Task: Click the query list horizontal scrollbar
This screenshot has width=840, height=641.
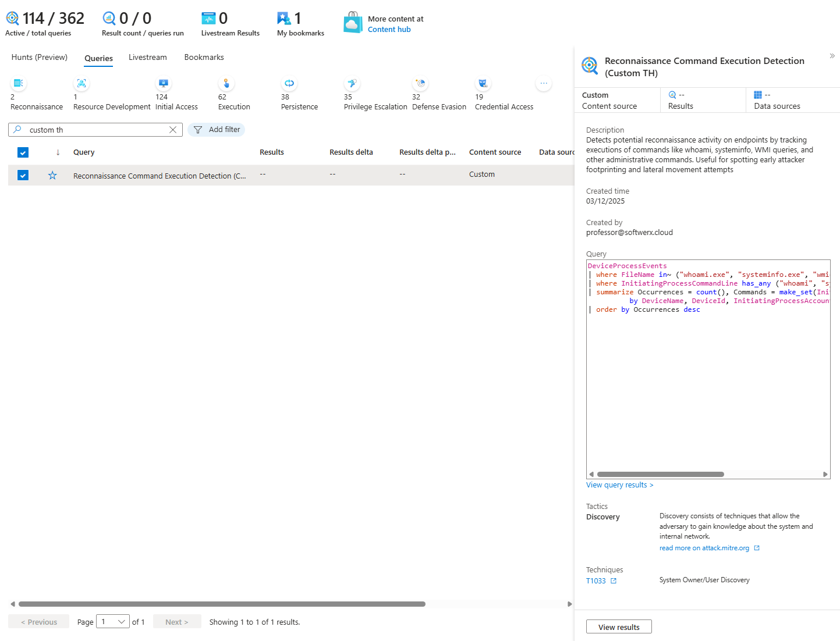Action: pyautogui.click(x=222, y=604)
